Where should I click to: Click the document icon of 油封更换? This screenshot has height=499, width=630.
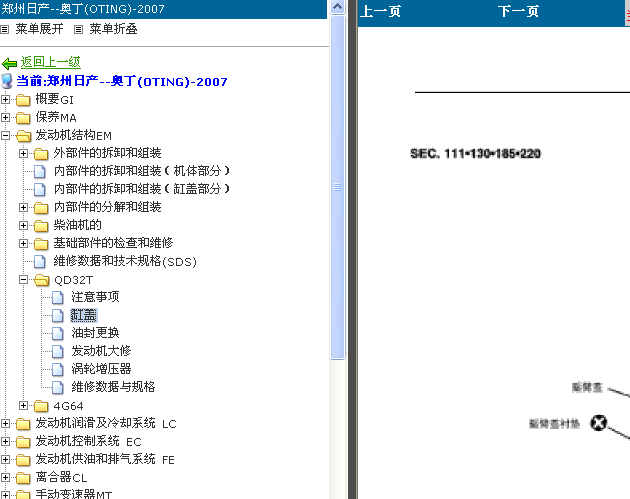click(x=58, y=333)
